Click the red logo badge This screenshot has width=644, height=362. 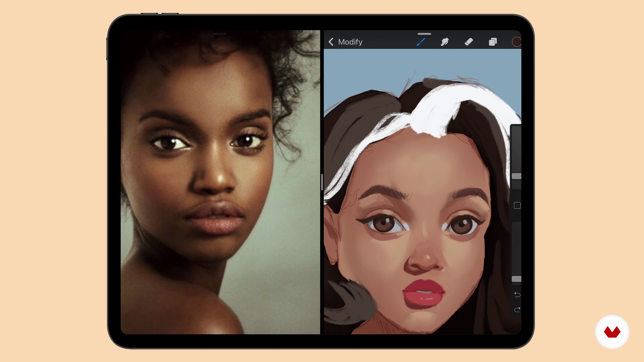[612, 332]
